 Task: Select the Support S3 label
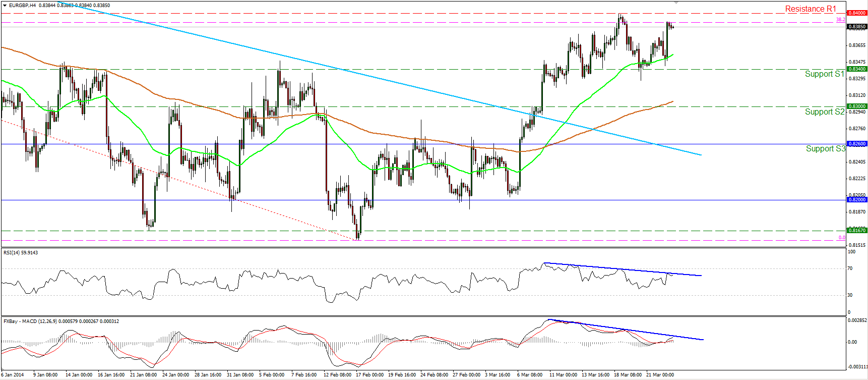[x=826, y=148]
